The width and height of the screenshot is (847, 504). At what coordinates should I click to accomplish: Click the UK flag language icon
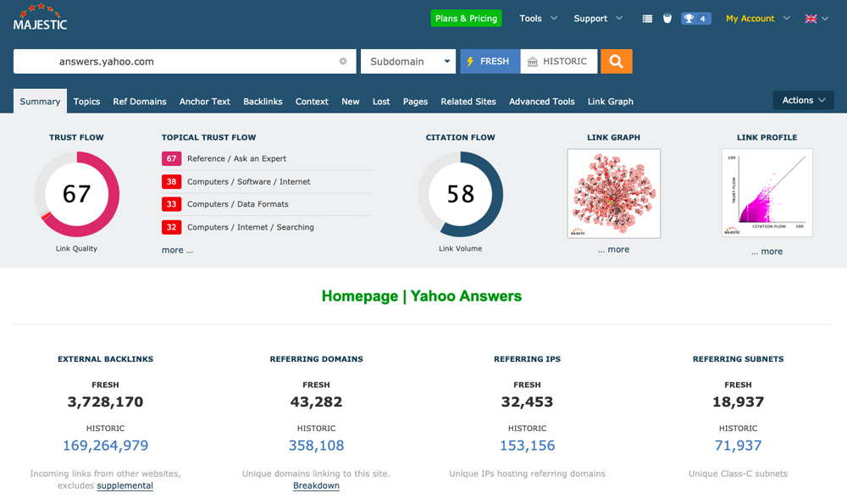tap(811, 19)
